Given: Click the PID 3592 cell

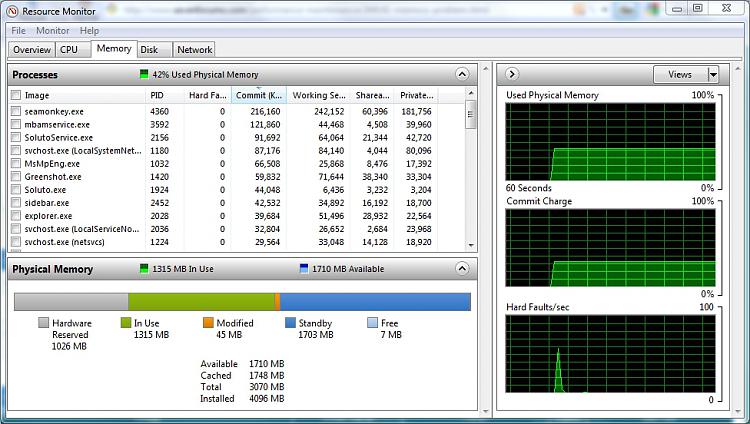Looking at the screenshot, I should pyautogui.click(x=160, y=124).
